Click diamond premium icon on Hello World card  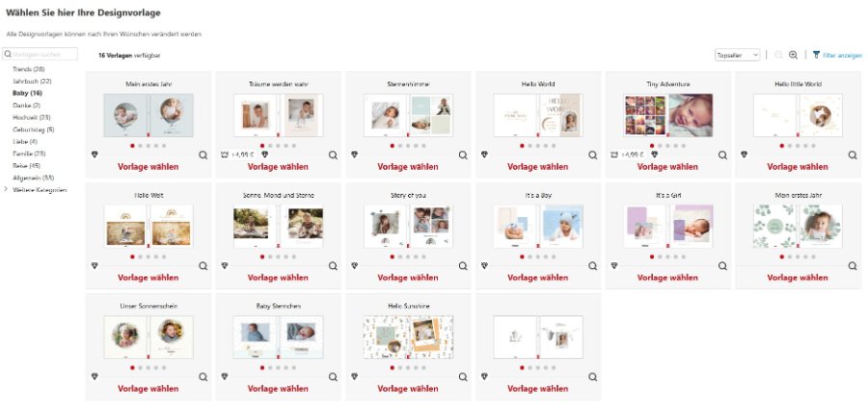click(484, 154)
